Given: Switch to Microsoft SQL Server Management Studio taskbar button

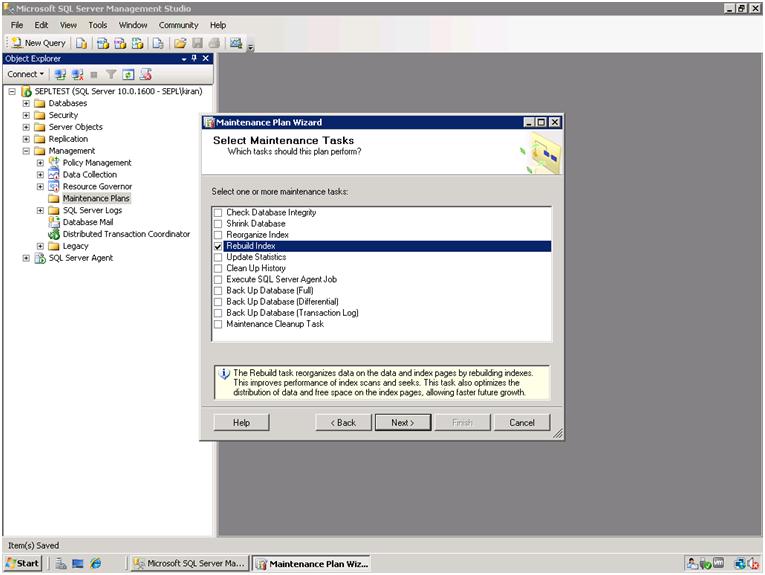Looking at the screenshot, I should [191, 563].
